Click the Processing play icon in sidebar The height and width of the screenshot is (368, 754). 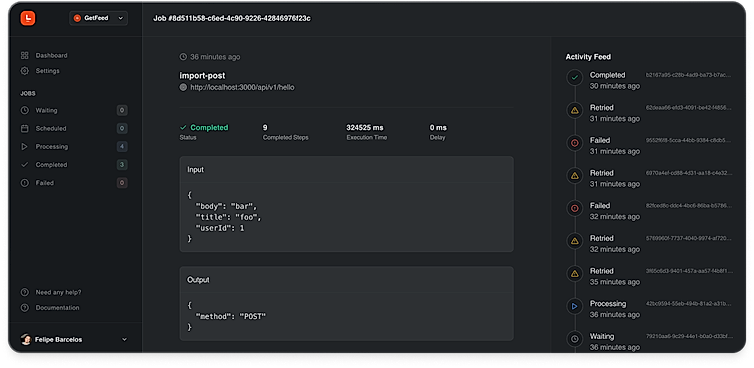(25, 147)
